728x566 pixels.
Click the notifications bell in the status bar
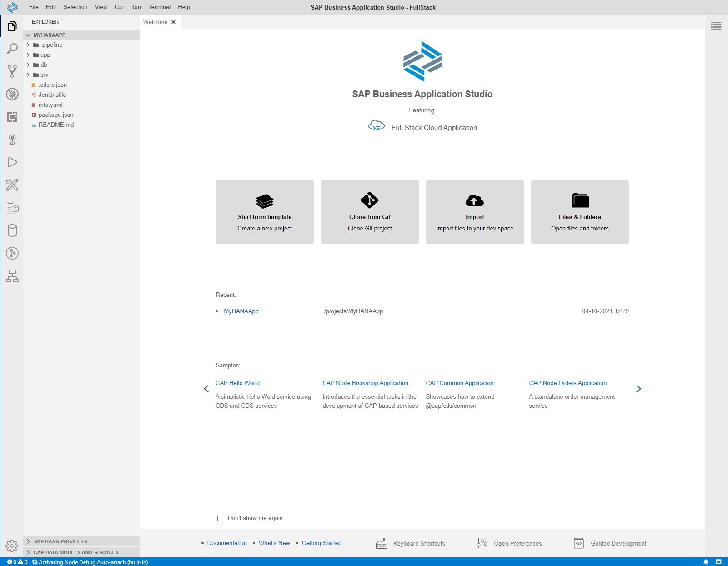click(x=706, y=562)
